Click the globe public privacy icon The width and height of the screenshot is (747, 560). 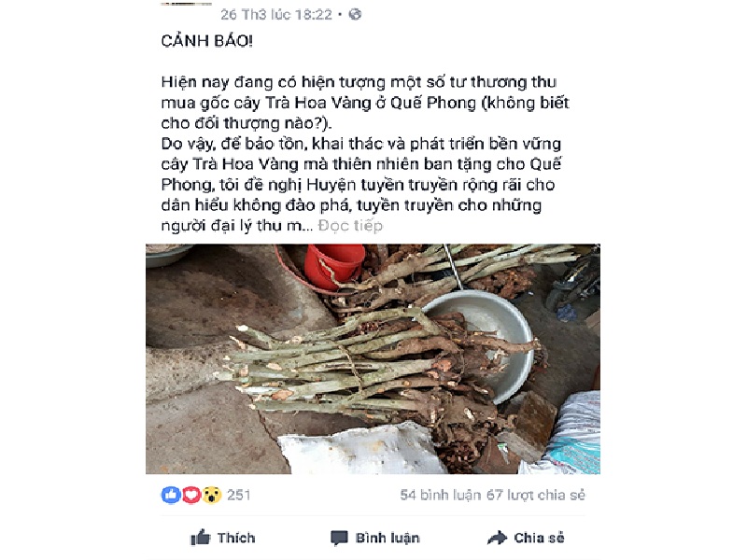tap(356, 15)
